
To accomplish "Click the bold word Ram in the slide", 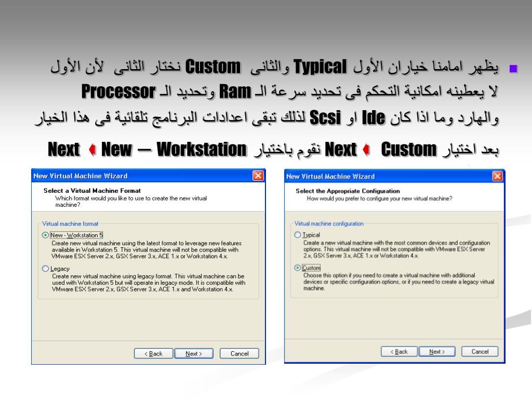I will (x=235, y=91).
